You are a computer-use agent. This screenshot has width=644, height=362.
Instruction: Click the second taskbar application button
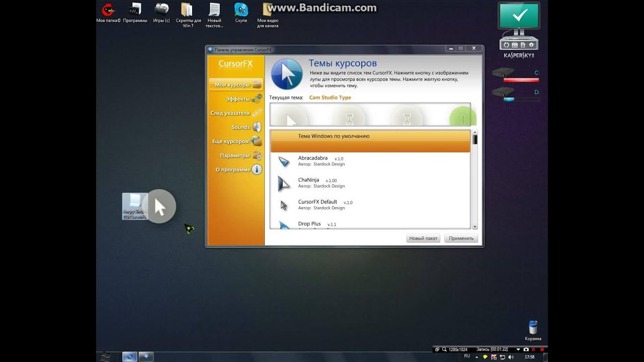146,356
